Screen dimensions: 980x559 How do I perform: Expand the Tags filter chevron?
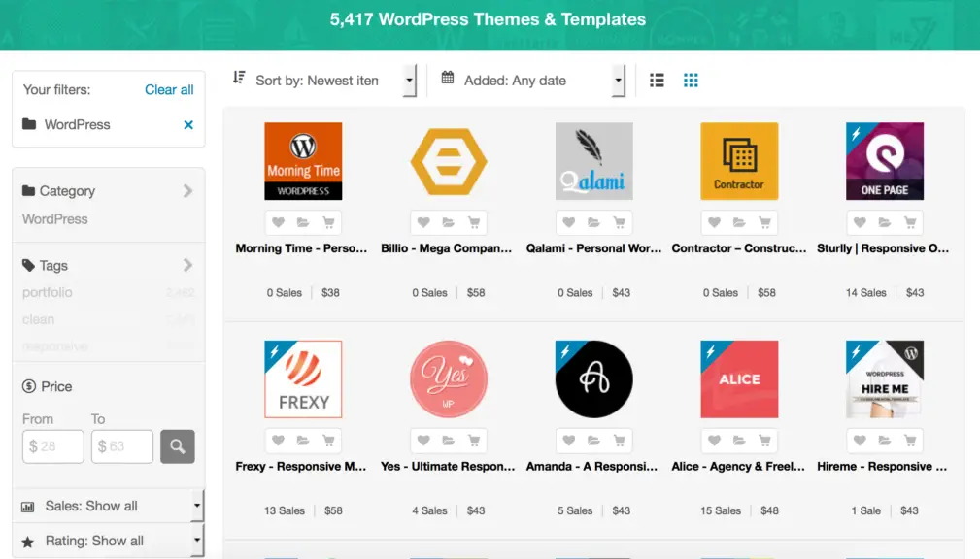pyautogui.click(x=187, y=266)
